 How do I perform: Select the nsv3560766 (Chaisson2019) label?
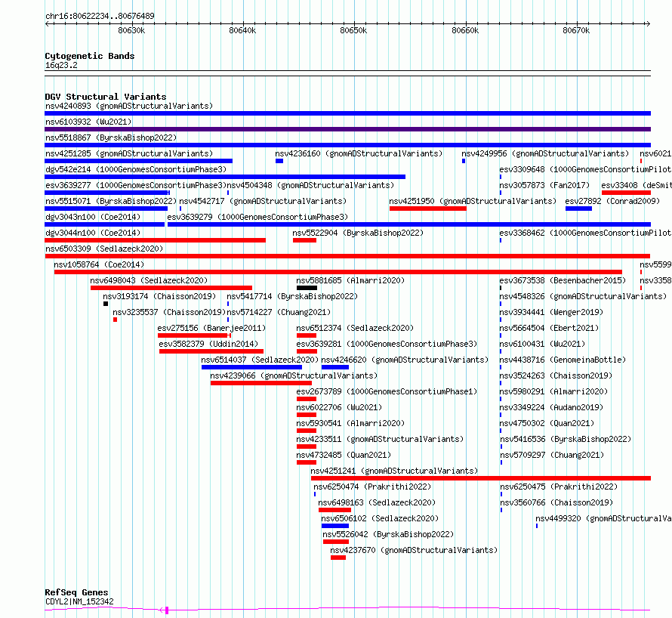(x=556, y=502)
